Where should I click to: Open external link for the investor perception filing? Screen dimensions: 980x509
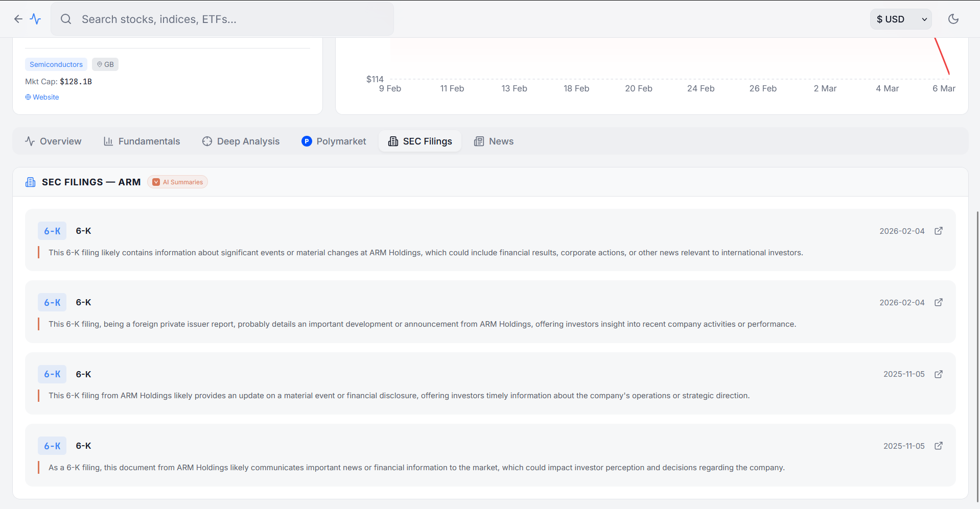click(x=939, y=446)
